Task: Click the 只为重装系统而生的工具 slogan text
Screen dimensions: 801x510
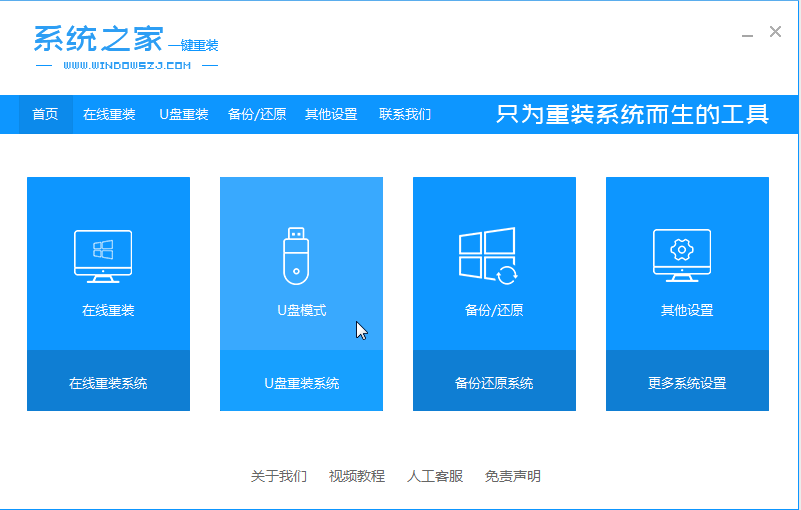Action: tap(632, 114)
